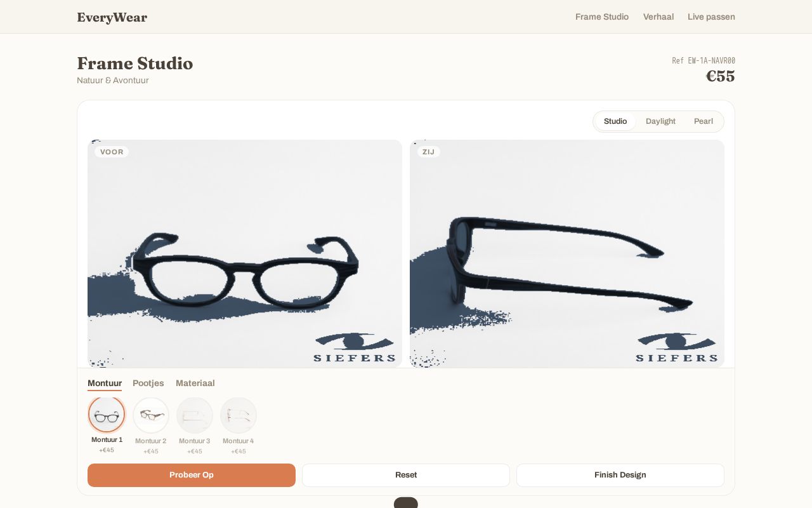Click the Finish Design button
Viewport: 812px width, 508px height.
coord(620,475)
